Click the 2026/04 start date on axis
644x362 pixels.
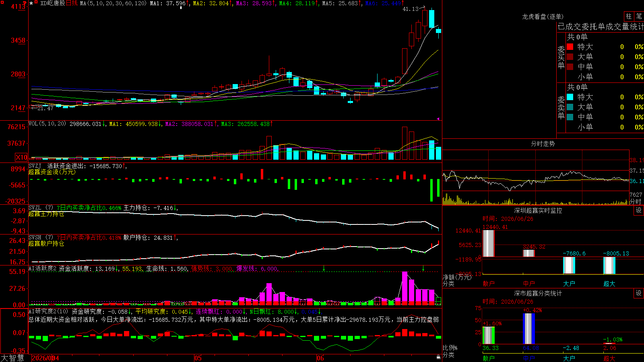pos(45,358)
